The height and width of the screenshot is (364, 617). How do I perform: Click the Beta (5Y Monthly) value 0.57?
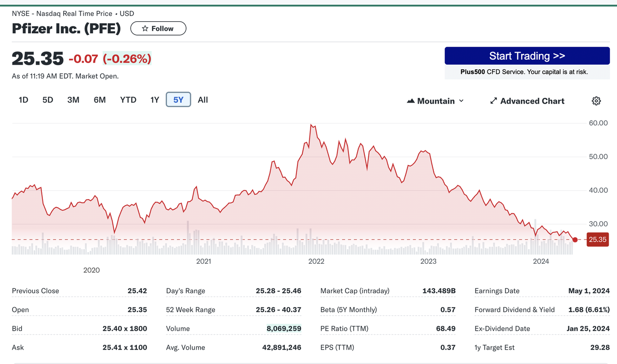point(448,310)
